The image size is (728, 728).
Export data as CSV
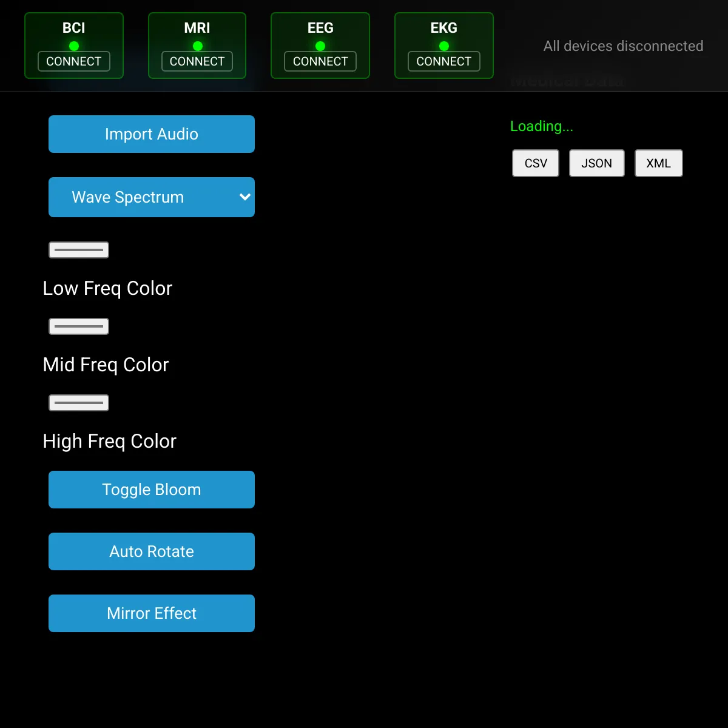536,163
